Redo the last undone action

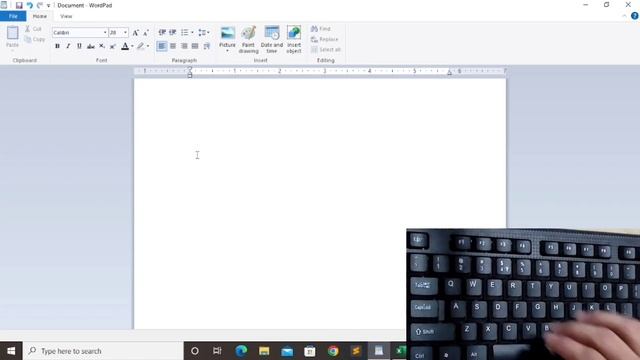[x=40, y=5]
